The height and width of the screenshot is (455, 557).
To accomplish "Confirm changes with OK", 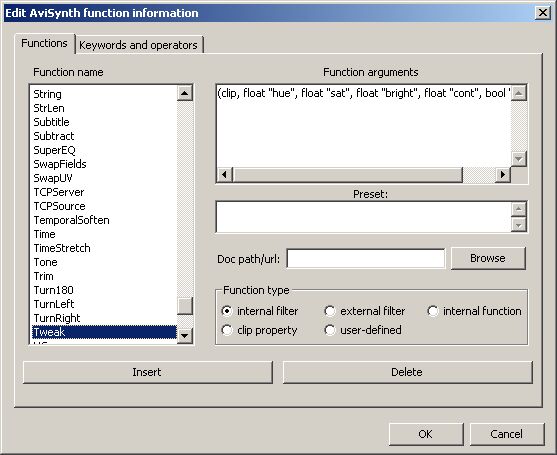I will [x=426, y=434].
